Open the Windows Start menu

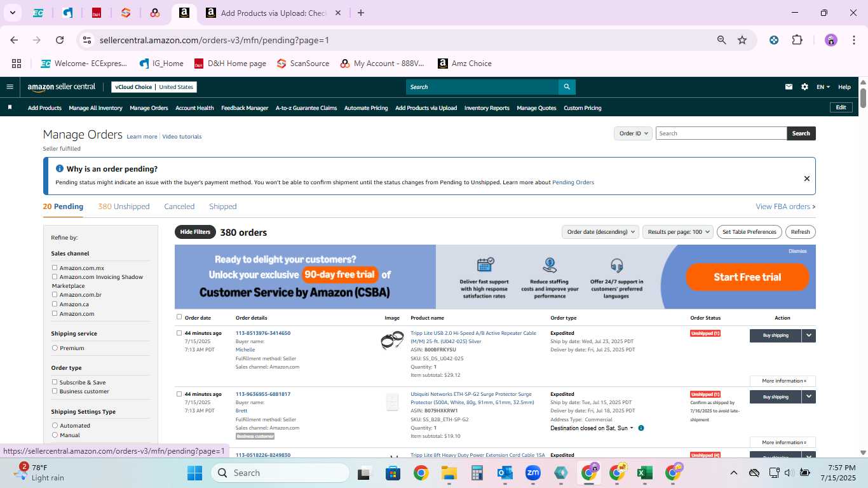point(194,473)
